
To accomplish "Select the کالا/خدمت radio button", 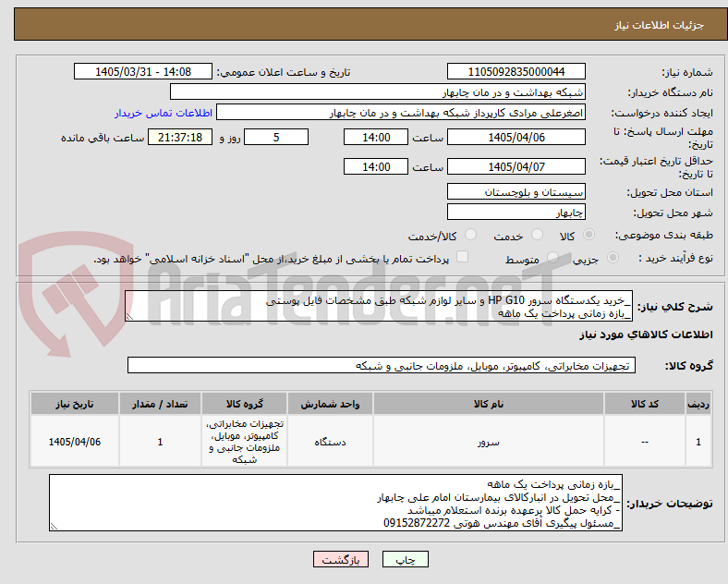I will [471, 235].
